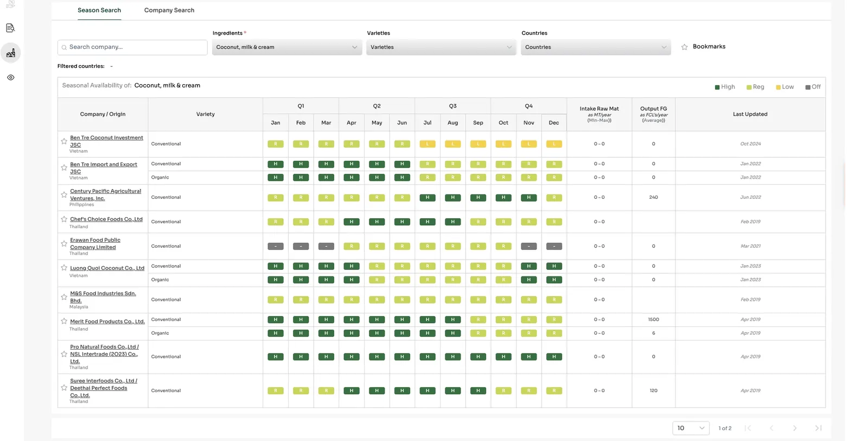Image resolution: width=868 pixels, height=441 pixels.
Task: Open M&S Food Industries Sdn. Bhd. link
Action: coord(103,297)
